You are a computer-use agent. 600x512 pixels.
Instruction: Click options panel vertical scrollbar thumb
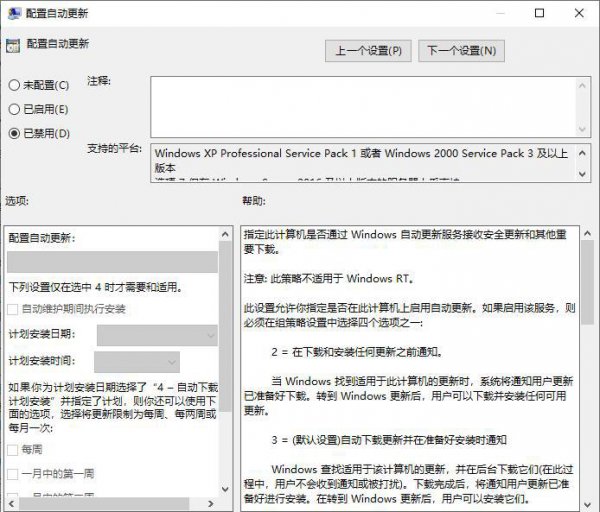pyautogui.click(x=225, y=326)
